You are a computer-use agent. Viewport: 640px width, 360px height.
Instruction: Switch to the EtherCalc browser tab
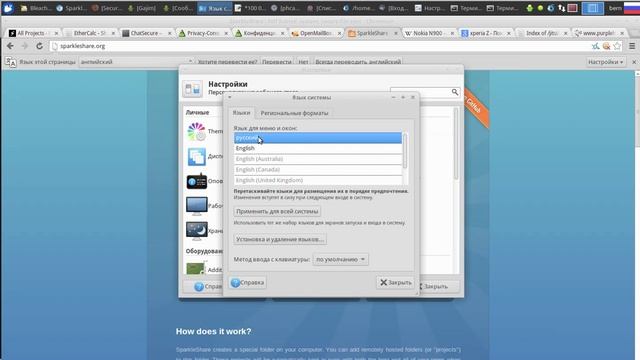click(89, 33)
